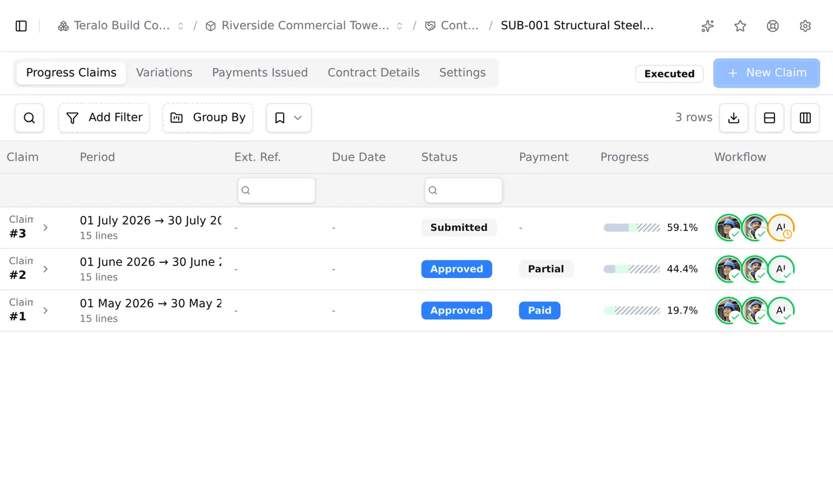Viewport: 833px width, 504px height.
Task: Open Group By options
Action: (x=208, y=118)
